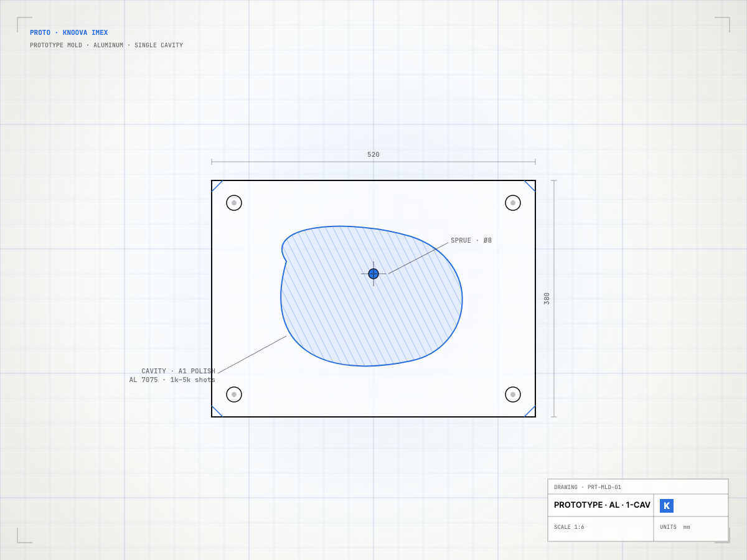Select the PROTOTYPE · AL · 1-CAV title

click(x=602, y=505)
